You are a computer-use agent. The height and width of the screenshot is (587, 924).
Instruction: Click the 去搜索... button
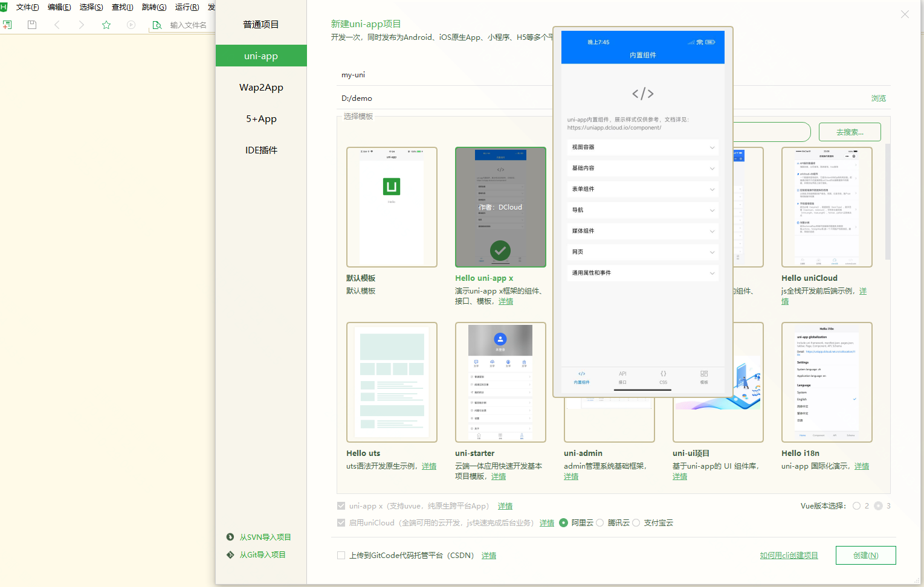tap(850, 132)
